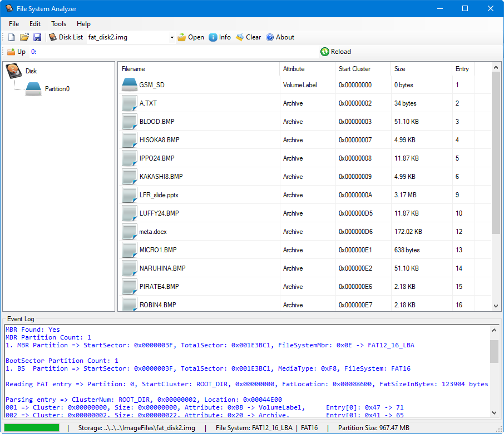The width and height of the screenshot is (504, 434).
Task: Click the Save floppy disk icon
Action: [37, 37]
